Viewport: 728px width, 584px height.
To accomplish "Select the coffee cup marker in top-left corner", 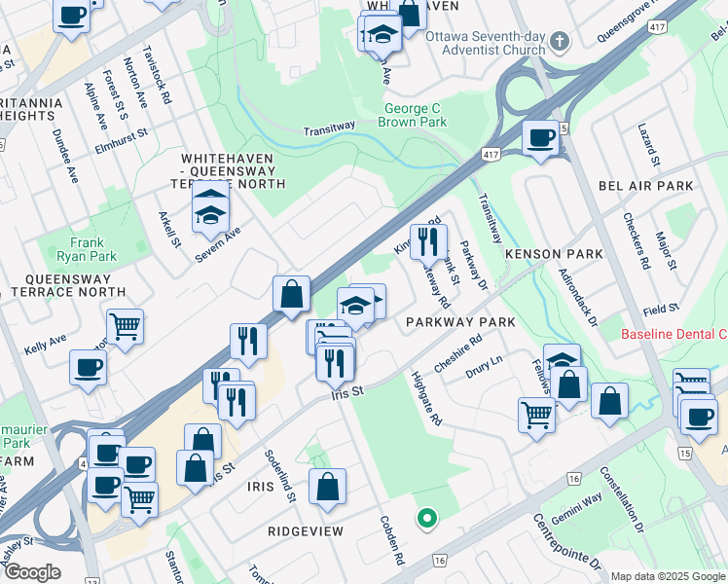I will pos(71,17).
